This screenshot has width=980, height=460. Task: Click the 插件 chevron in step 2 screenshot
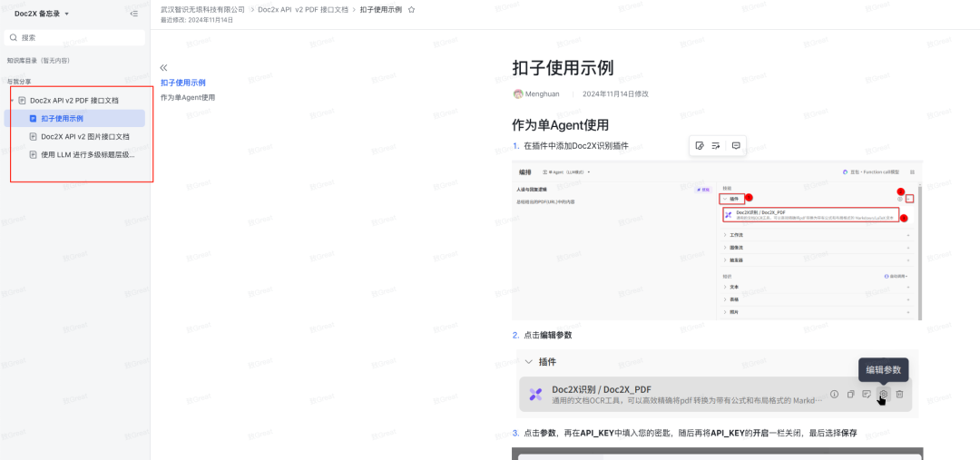[x=529, y=362]
